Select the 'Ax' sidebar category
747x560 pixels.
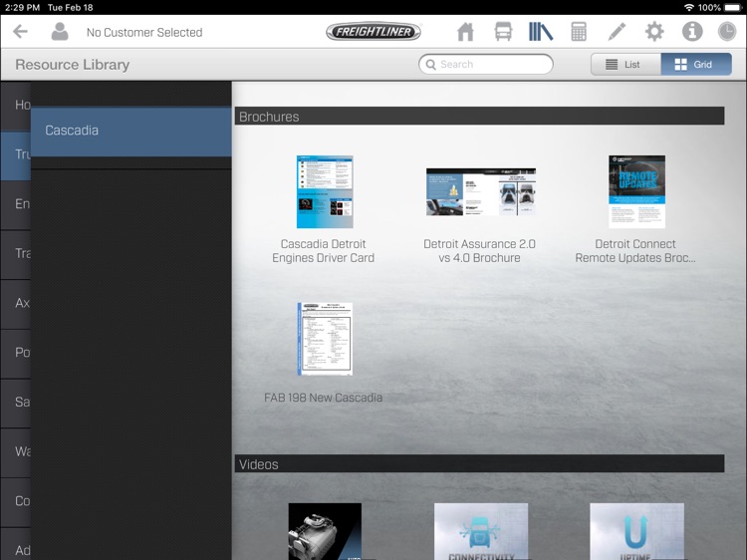point(16,303)
